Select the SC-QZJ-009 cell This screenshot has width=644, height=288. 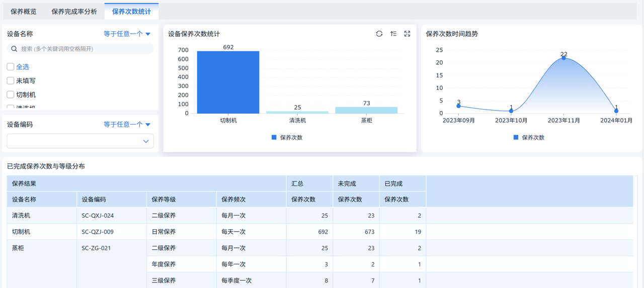[x=112, y=232]
